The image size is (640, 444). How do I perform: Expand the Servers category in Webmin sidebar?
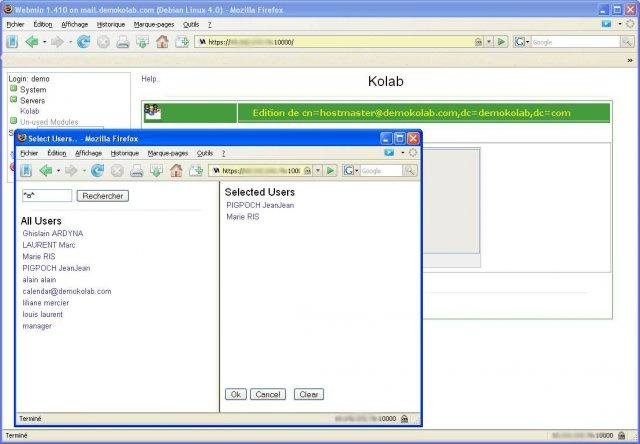[x=13, y=99]
